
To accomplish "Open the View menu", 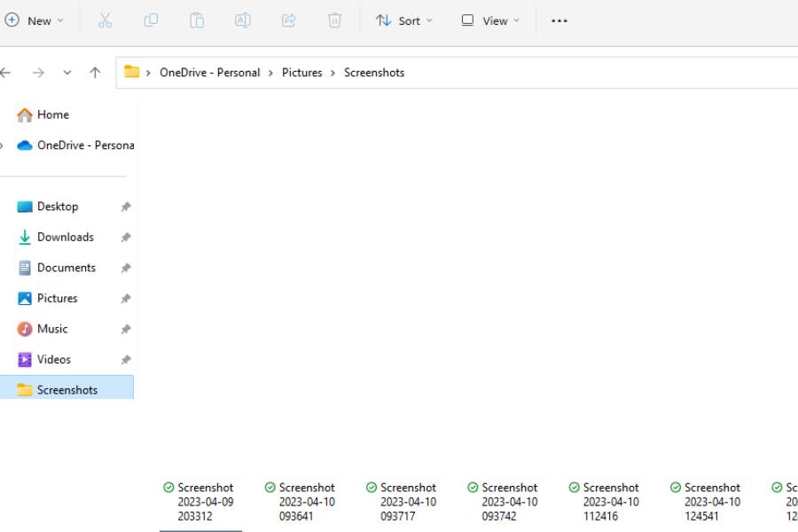I will tap(490, 21).
